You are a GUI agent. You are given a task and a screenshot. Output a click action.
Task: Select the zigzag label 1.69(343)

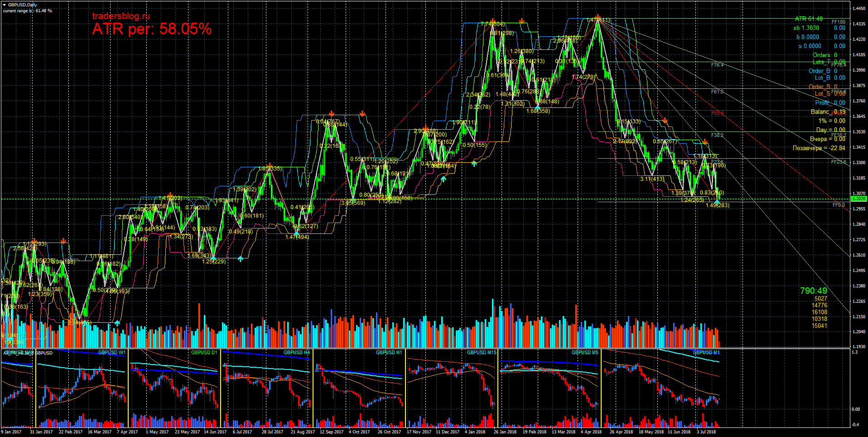(x=199, y=256)
